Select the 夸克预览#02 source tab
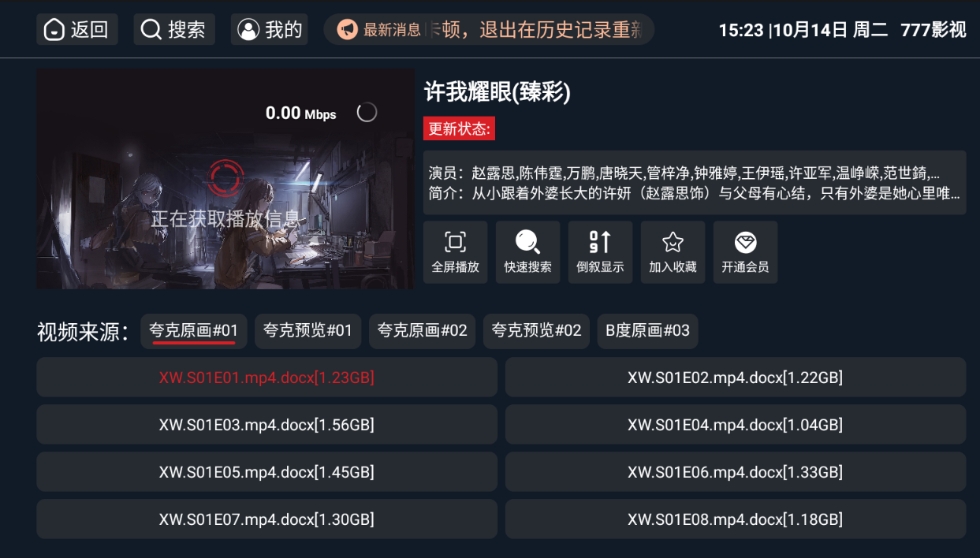Viewport: 980px width, 558px height. point(536,331)
